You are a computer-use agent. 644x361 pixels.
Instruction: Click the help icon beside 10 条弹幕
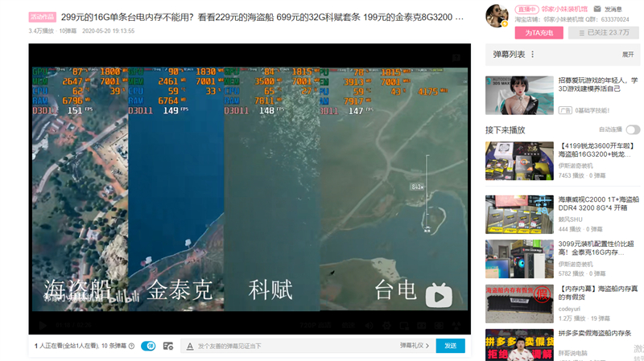click(x=131, y=346)
